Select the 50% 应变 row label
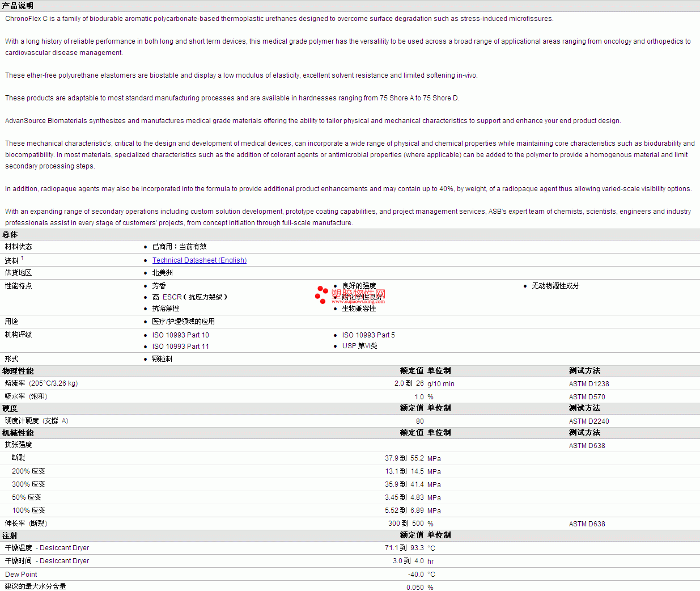Viewport: 700px width, 591px height. pos(27,497)
